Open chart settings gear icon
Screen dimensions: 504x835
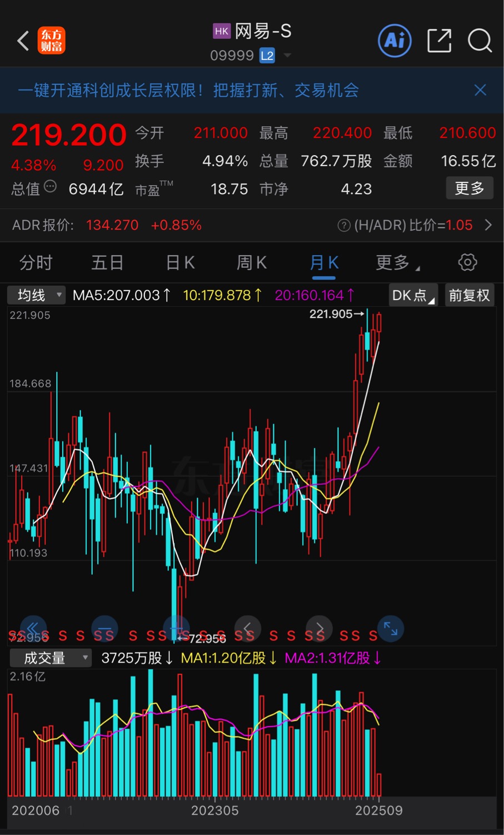coord(467,262)
